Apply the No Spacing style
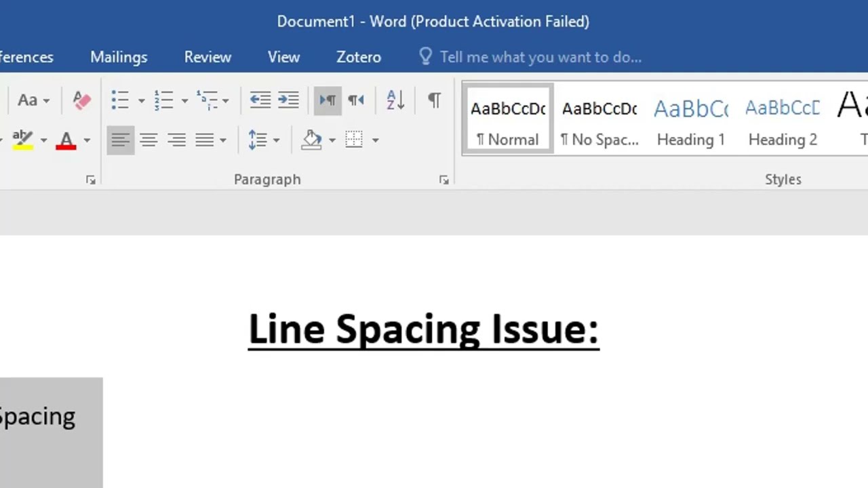This screenshot has width=868, height=488. pyautogui.click(x=599, y=119)
